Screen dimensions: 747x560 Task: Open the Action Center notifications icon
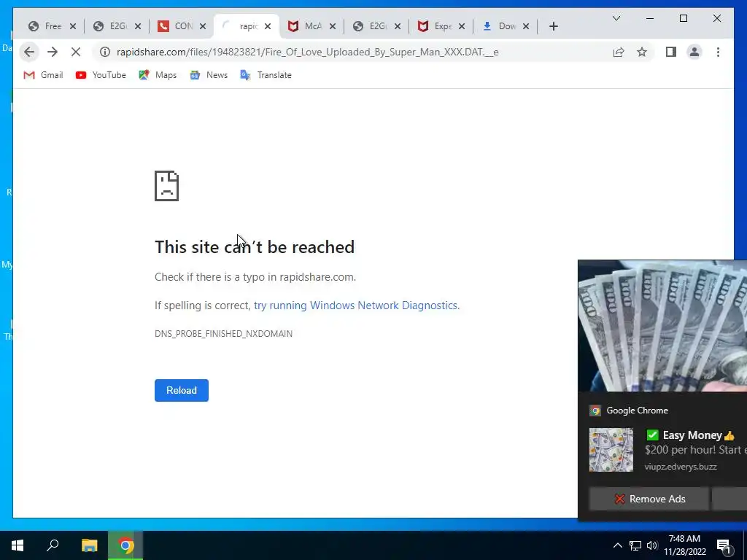point(724,546)
